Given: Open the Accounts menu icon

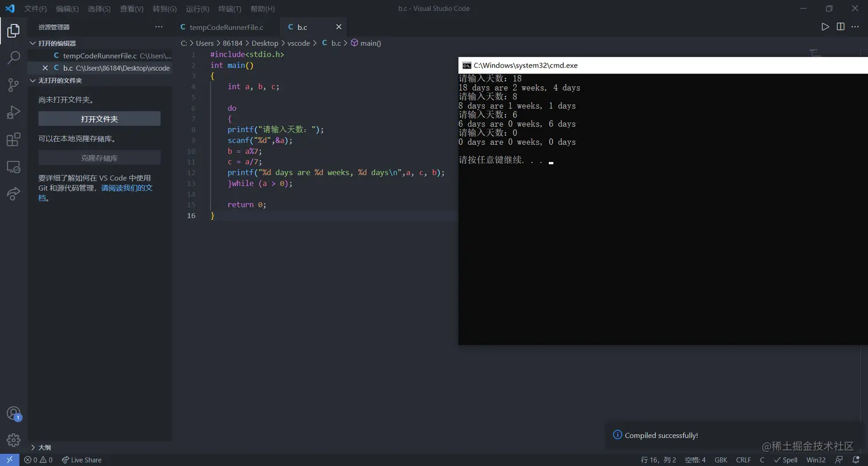Looking at the screenshot, I should click(13, 413).
